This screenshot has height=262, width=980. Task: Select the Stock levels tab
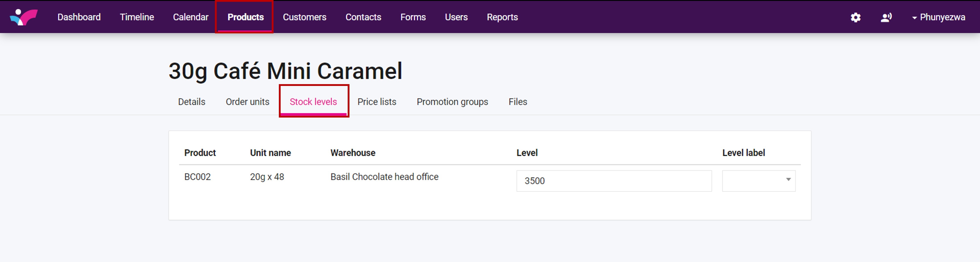(313, 102)
